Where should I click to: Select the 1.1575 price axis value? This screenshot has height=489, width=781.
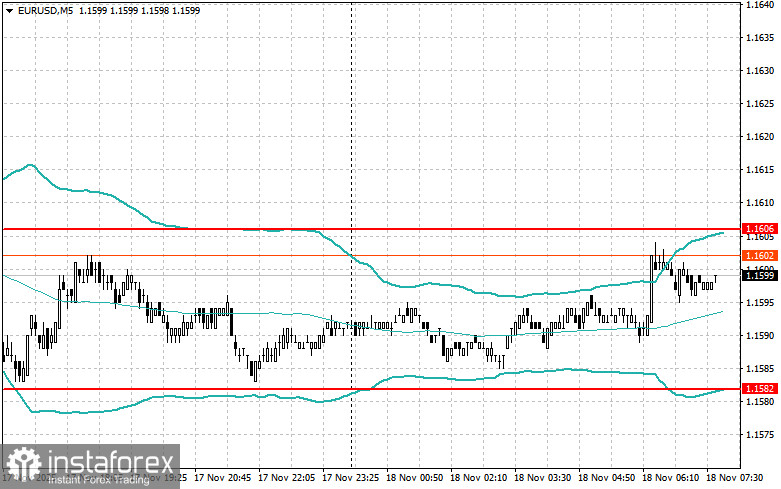(x=760, y=435)
